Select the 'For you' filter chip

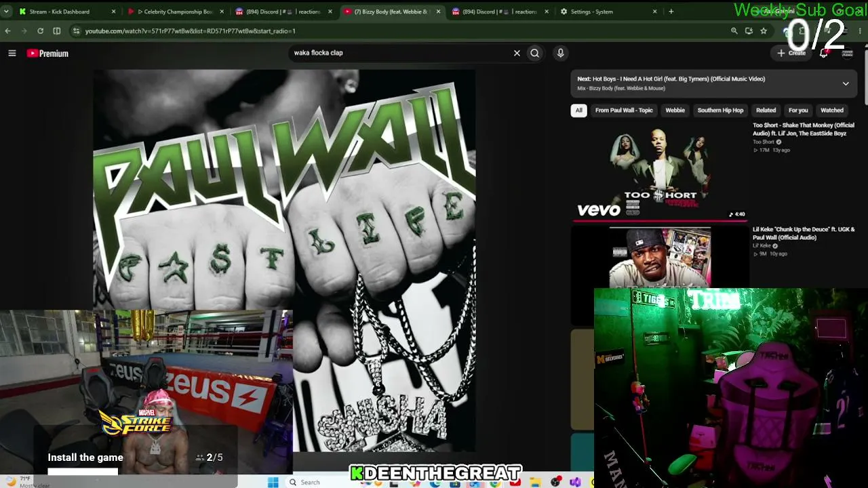click(x=798, y=110)
